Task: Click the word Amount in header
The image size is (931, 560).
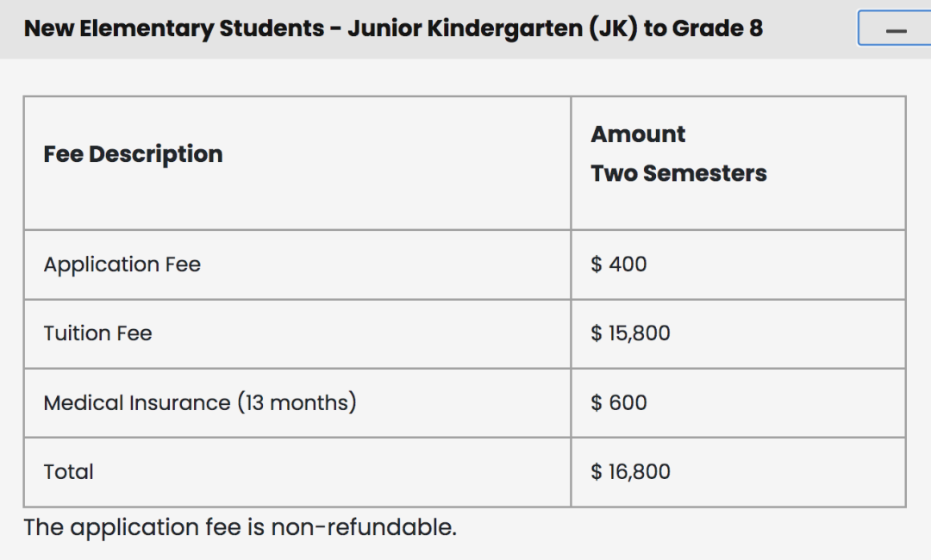Action: pos(638,134)
